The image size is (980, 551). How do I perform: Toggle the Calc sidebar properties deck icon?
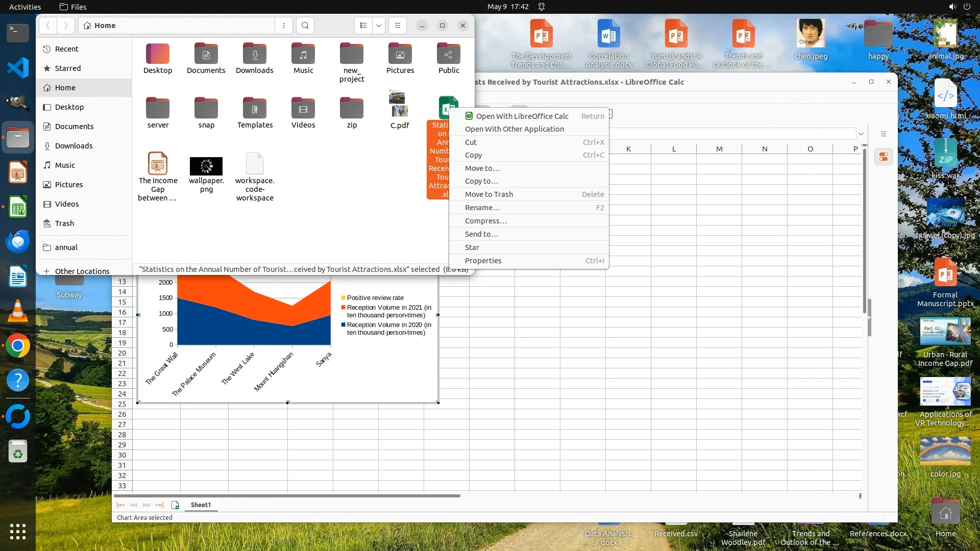884,157
